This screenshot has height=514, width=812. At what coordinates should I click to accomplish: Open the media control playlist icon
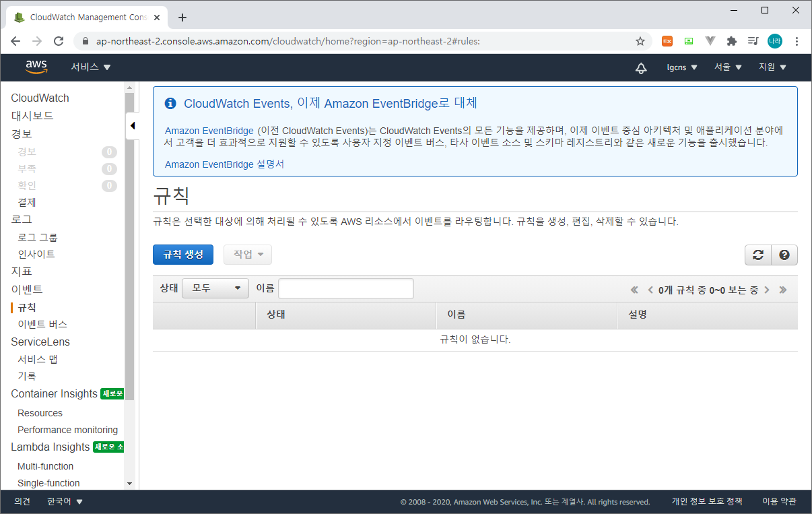coord(753,41)
